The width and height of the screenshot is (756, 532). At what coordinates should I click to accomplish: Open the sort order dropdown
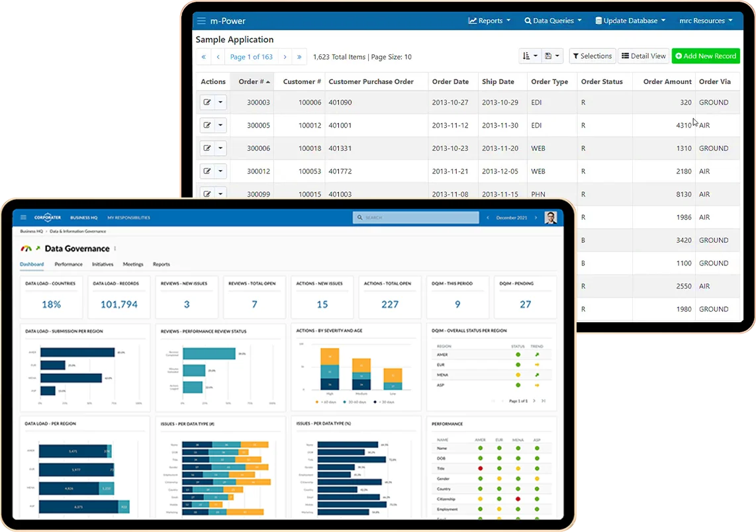530,56
